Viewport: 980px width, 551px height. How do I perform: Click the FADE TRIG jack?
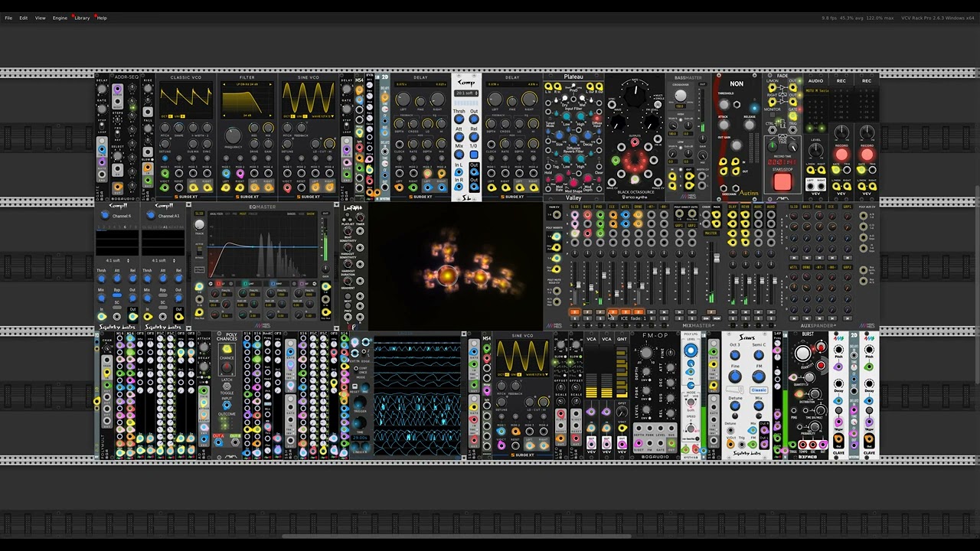792,130
